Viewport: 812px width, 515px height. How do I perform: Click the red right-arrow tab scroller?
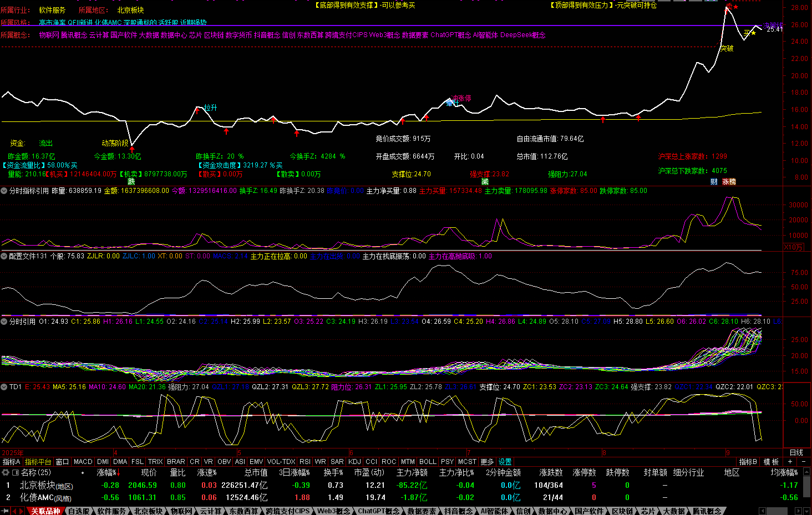pyautogui.click(x=22, y=511)
